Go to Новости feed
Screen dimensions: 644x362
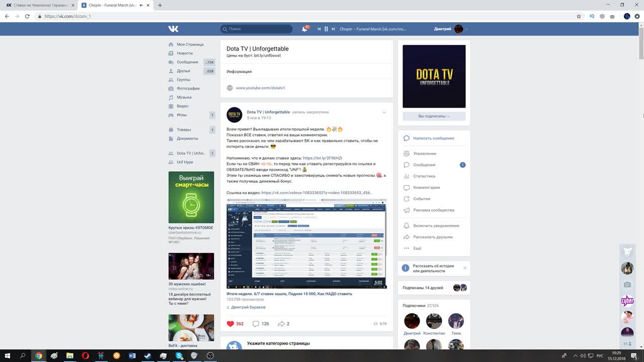click(185, 53)
